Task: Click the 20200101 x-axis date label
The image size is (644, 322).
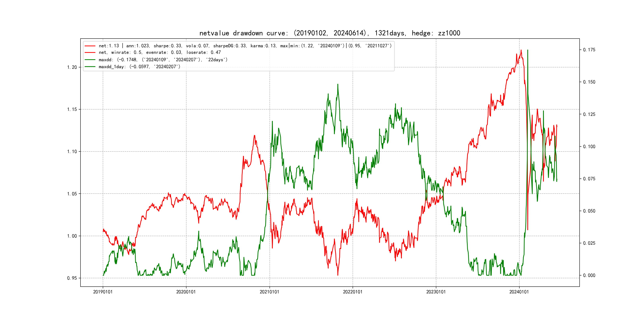Action: [x=186, y=292]
